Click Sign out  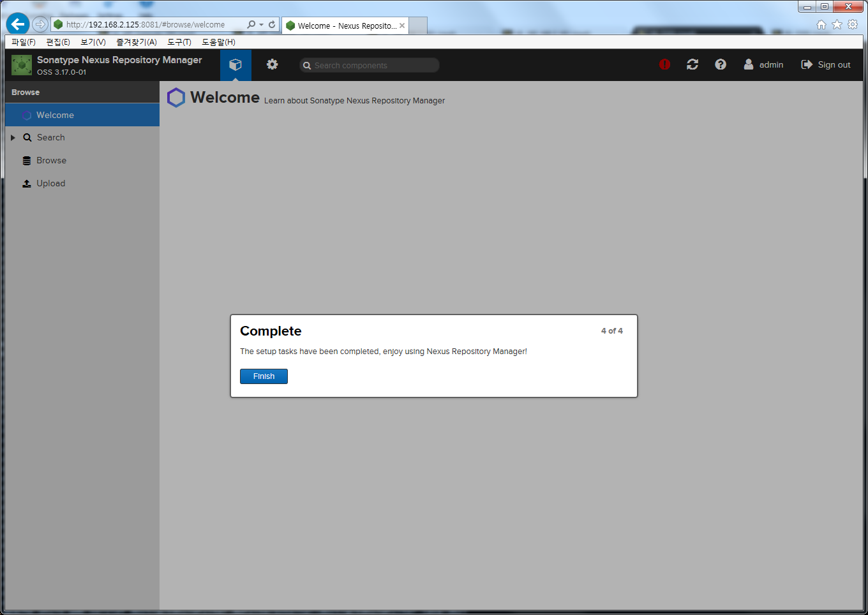[826, 64]
